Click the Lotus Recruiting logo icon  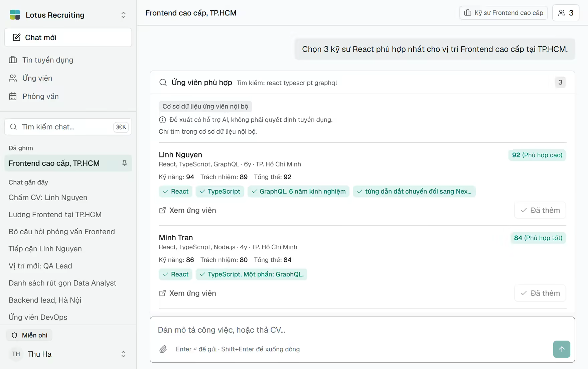(x=15, y=15)
